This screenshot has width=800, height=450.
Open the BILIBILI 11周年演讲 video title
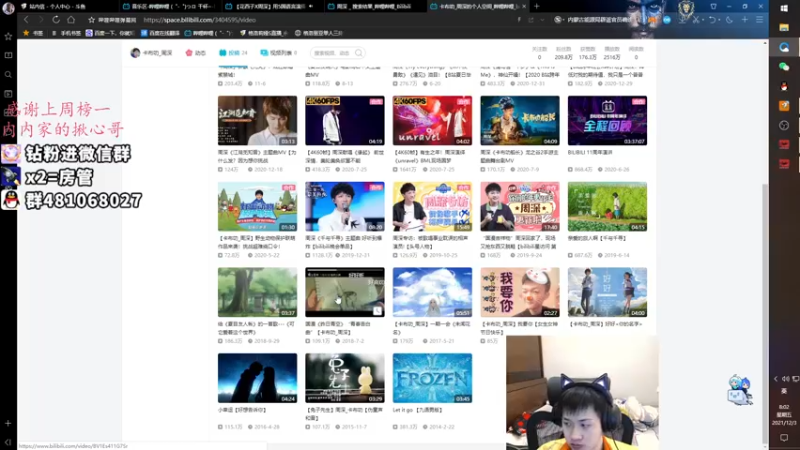[590, 152]
